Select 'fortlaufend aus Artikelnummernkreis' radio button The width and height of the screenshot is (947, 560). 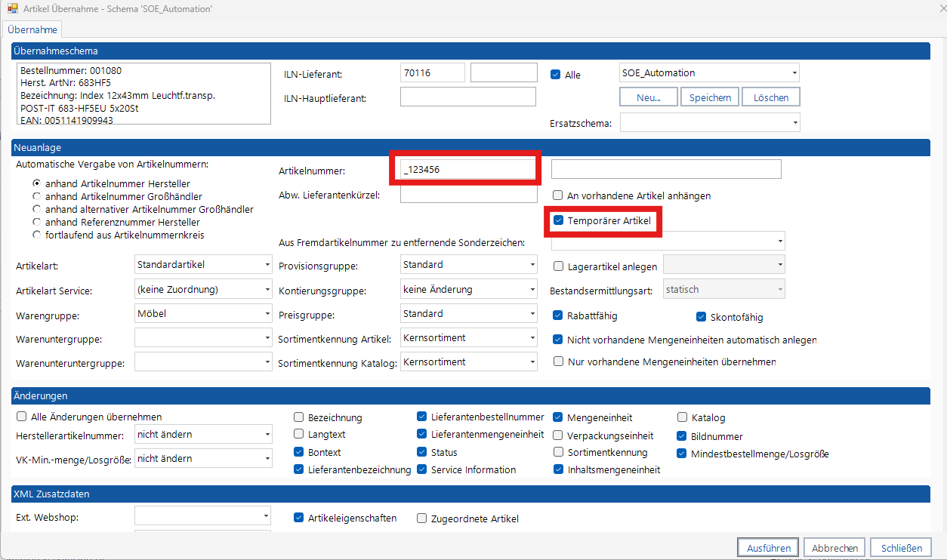tap(35, 235)
